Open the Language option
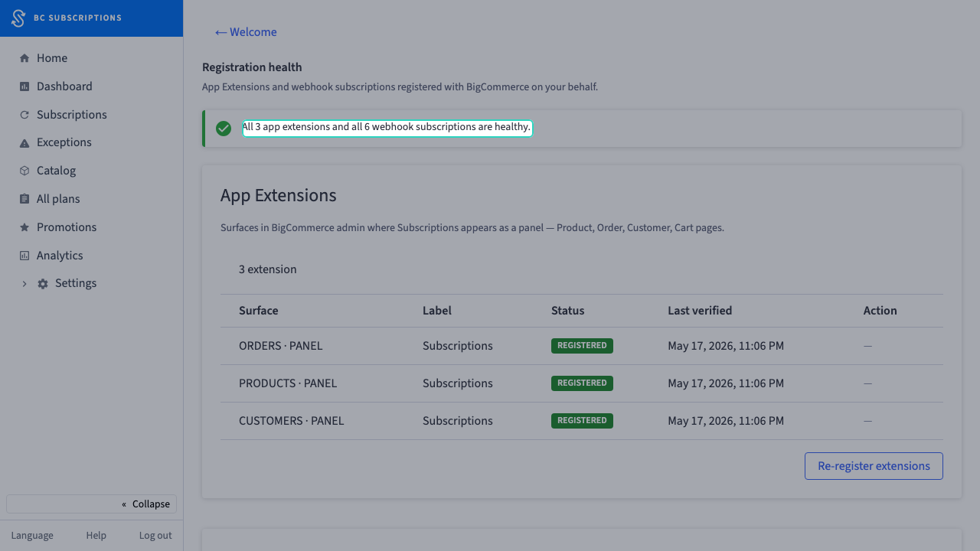 32,536
